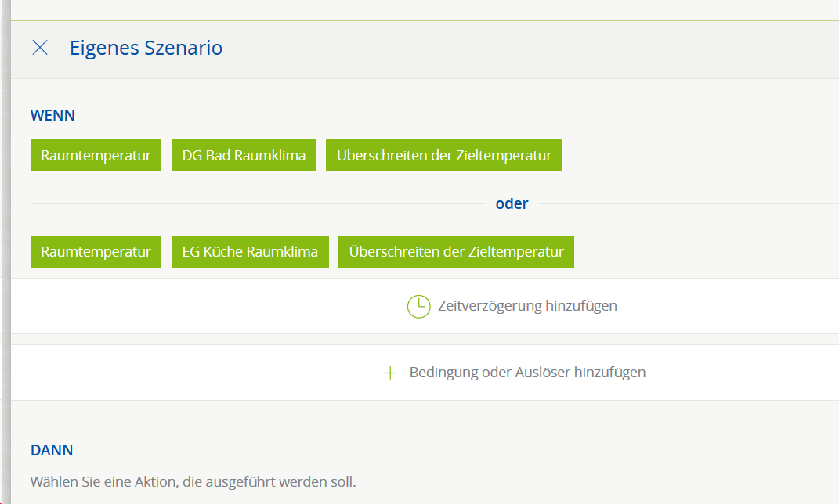Click Bedingung oder Auslöser hinzufügen label
Viewport: 839px width, 504px height.
coord(527,373)
